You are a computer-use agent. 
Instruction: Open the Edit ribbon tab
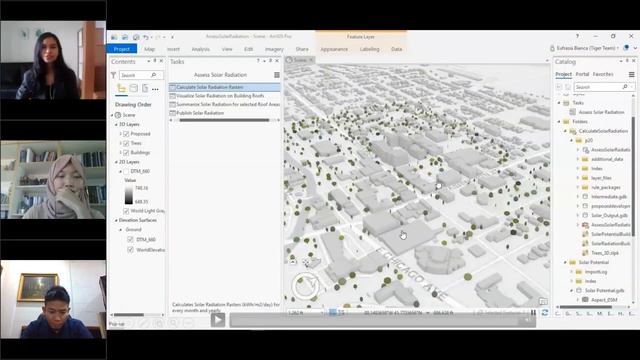point(249,49)
